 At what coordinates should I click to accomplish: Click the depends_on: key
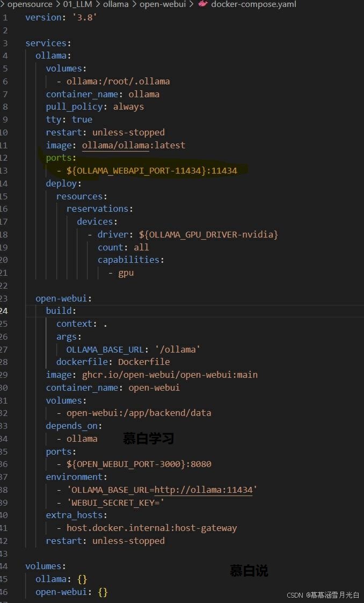[x=74, y=426]
